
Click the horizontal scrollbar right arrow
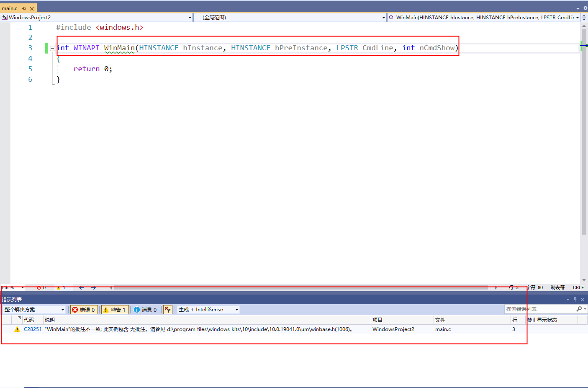[x=496, y=287]
